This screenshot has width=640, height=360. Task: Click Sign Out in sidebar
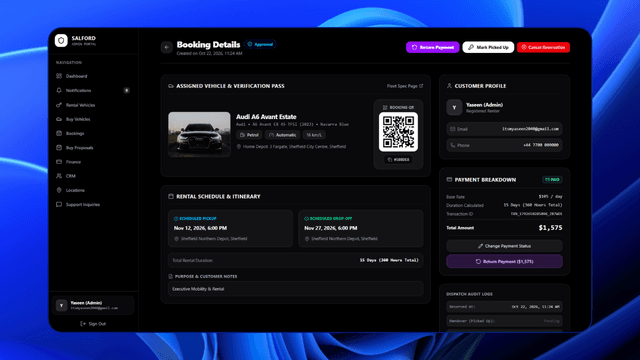pos(93,324)
